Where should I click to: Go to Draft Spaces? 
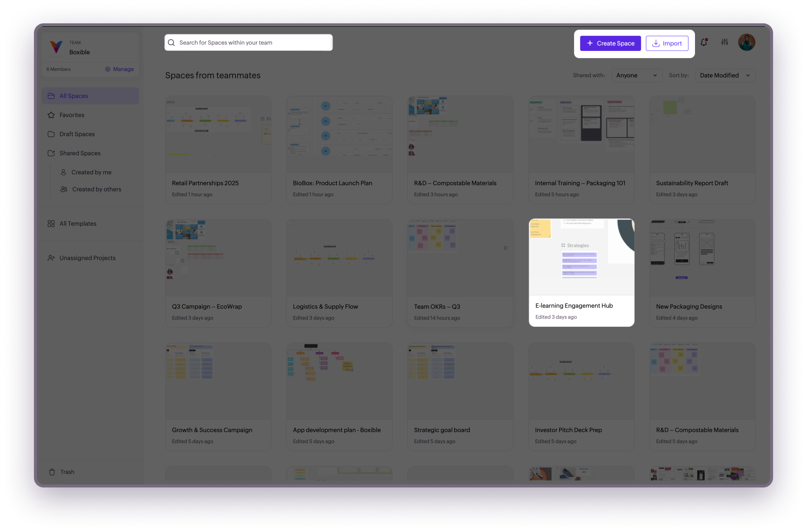pos(77,134)
